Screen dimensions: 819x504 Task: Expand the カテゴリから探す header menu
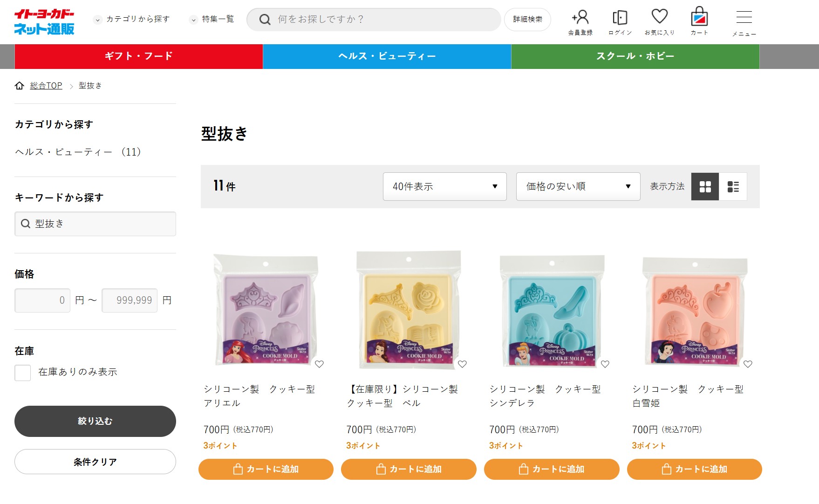tap(132, 19)
